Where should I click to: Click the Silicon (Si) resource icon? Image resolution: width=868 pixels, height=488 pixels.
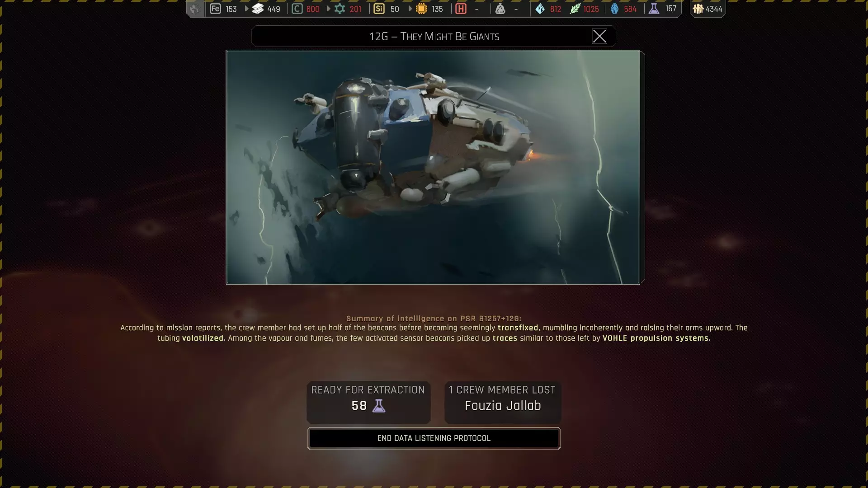(379, 9)
